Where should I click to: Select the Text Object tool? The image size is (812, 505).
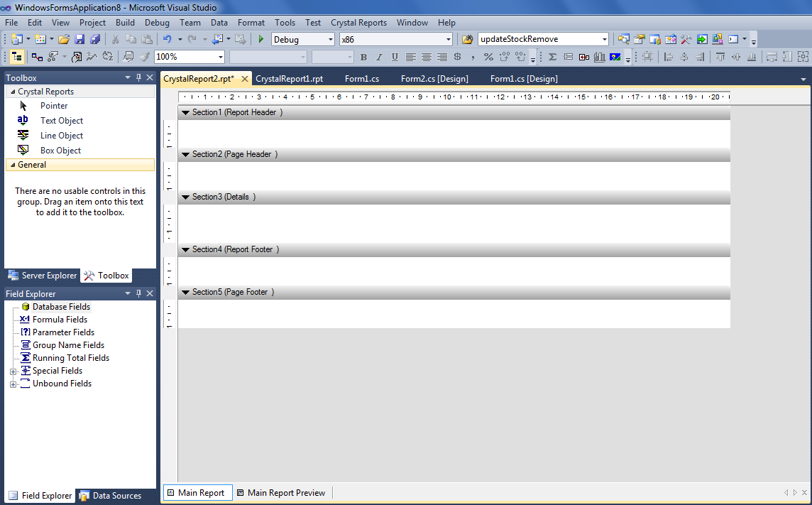61,120
